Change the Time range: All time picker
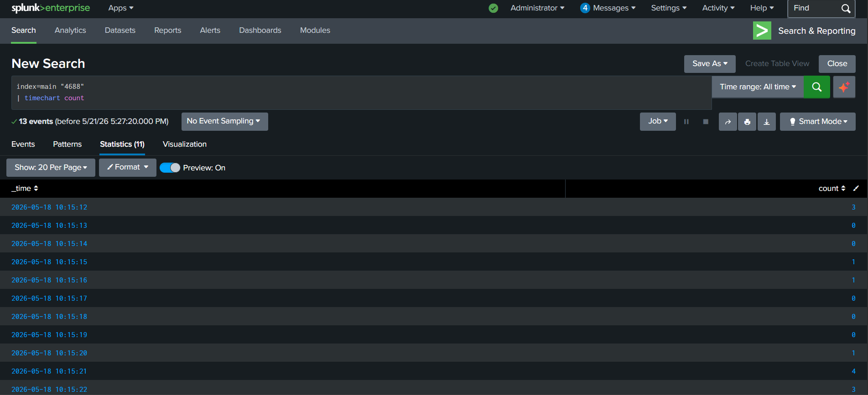 758,87
